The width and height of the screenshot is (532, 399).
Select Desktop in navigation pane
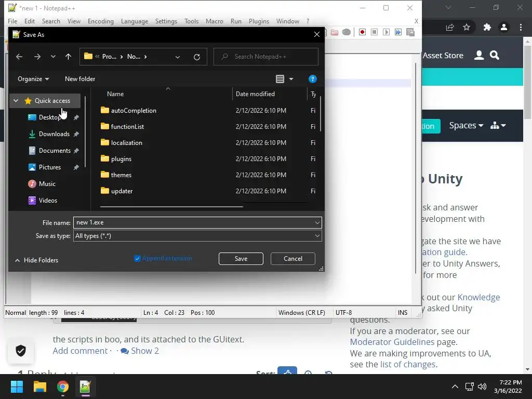[49, 117]
